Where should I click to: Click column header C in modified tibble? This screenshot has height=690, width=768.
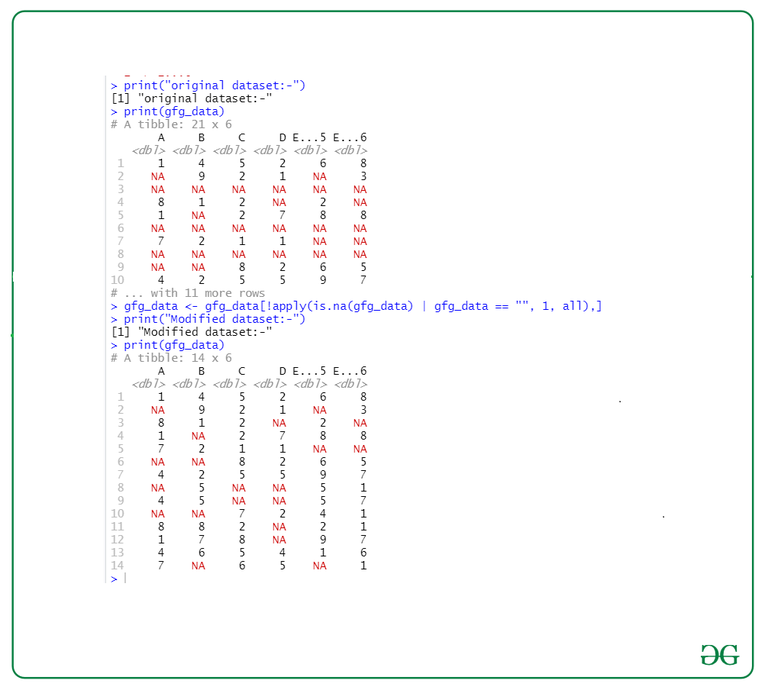tap(241, 371)
